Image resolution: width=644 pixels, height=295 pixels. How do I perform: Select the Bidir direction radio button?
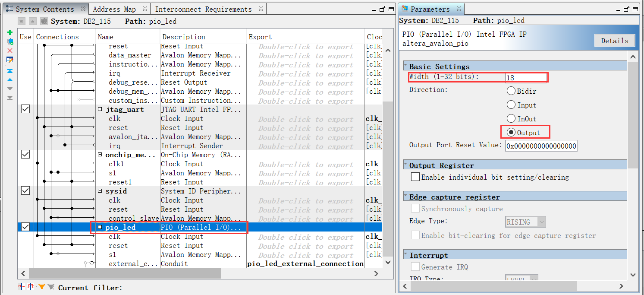(511, 91)
